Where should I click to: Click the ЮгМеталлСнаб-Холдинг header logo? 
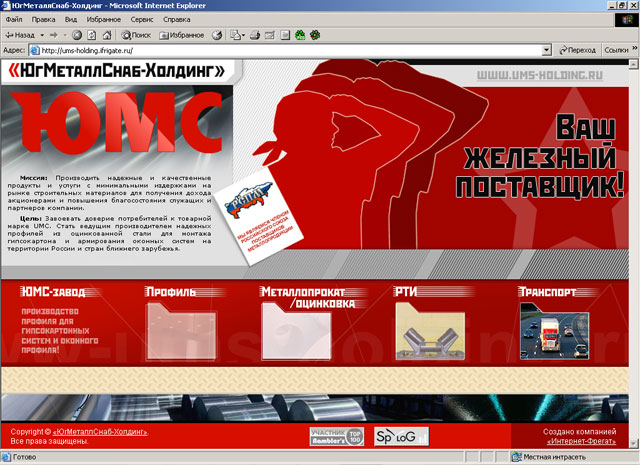[x=117, y=71]
